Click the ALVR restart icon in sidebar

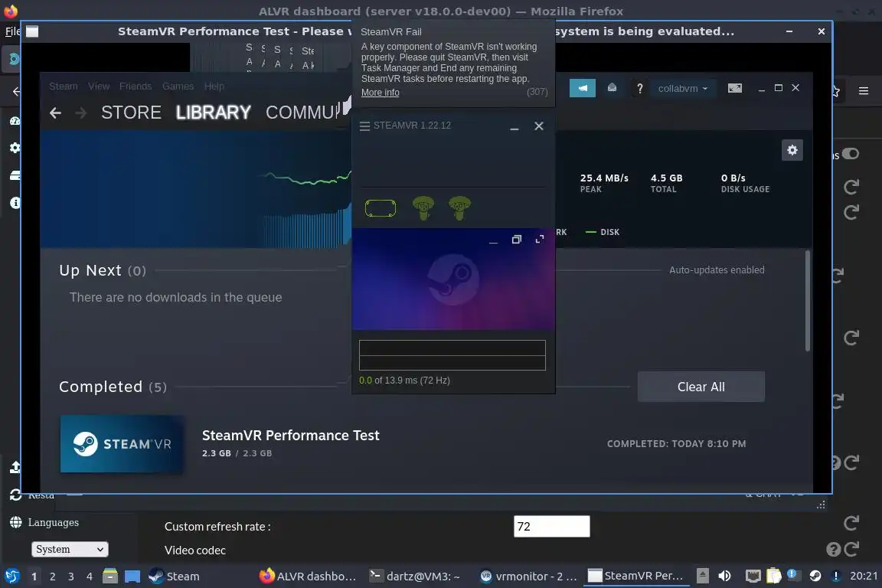click(x=15, y=495)
